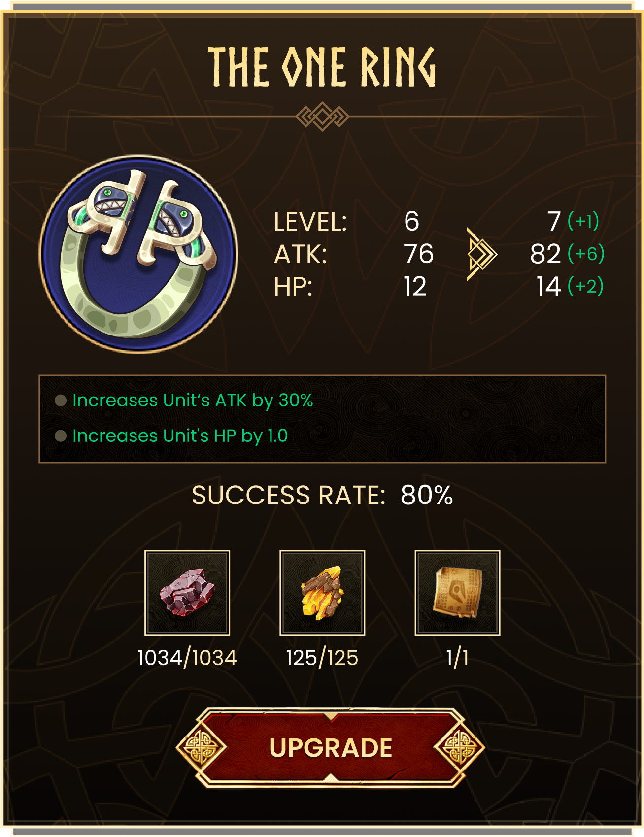Viewport: 644px width, 837px height.
Task: Click the 80% success rate value
Action: tap(427, 495)
